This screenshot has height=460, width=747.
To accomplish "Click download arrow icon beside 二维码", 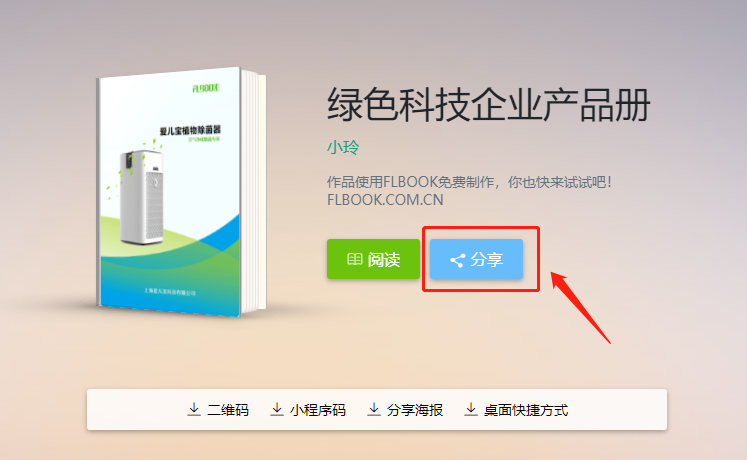I will [193, 410].
